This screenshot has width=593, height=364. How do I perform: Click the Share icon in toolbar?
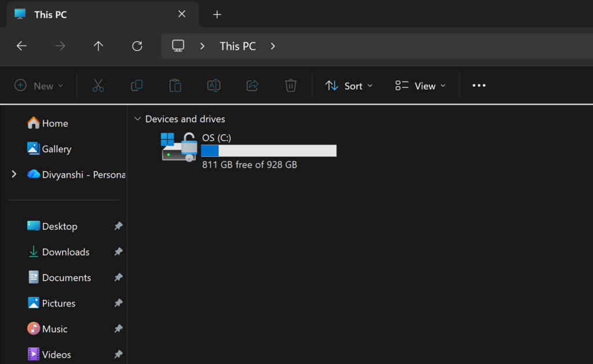pos(252,86)
